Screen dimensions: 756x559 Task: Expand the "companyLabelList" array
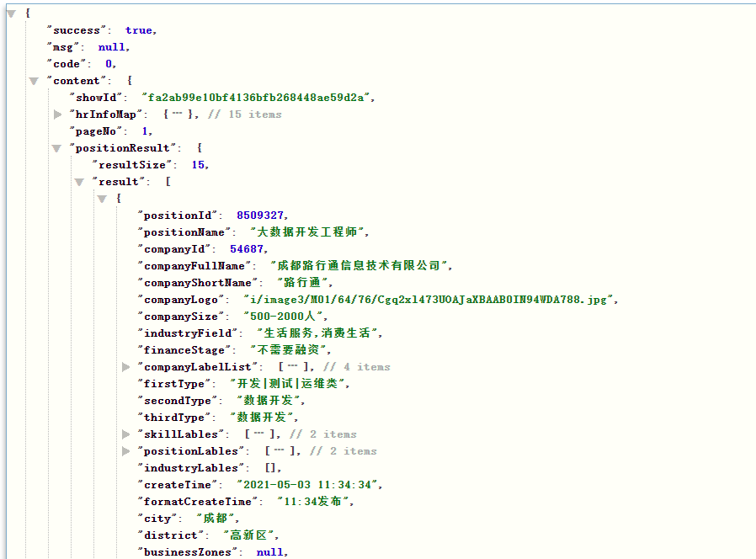click(x=125, y=367)
